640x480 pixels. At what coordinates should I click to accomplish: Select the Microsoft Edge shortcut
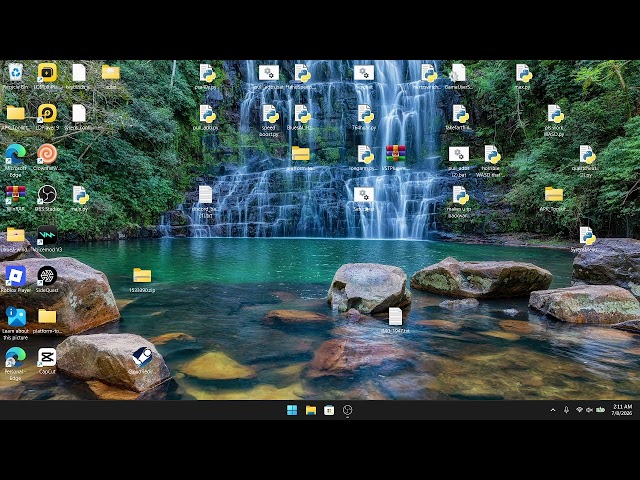pos(16,160)
